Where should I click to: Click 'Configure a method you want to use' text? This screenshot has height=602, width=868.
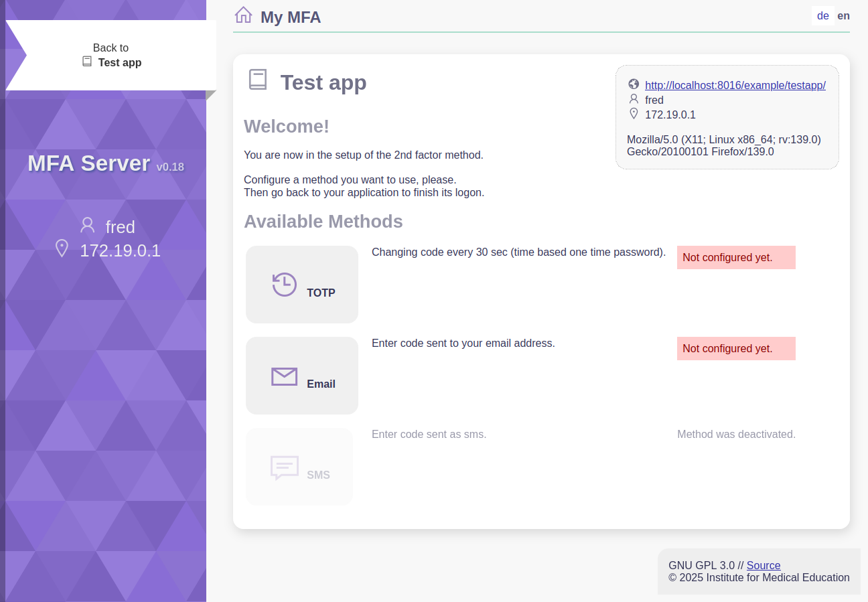tap(350, 180)
